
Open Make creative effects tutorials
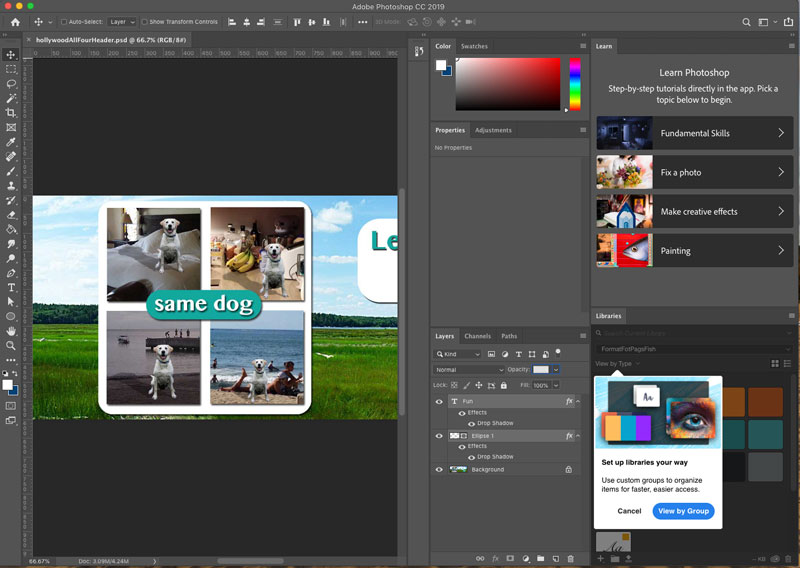tap(694, 211)
